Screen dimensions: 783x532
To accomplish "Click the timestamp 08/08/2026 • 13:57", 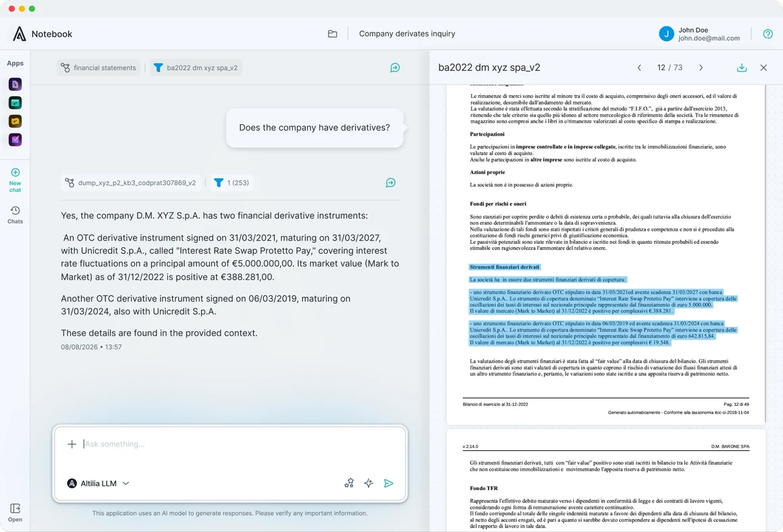I will (91, 346).
